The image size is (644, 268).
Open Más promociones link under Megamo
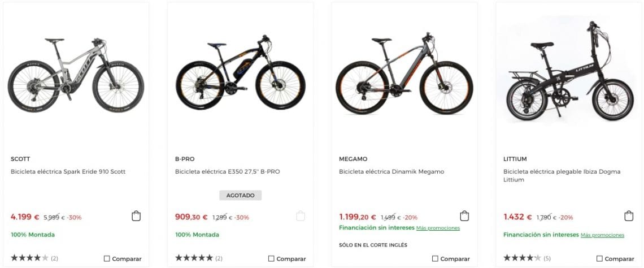(x=438, y=228)
